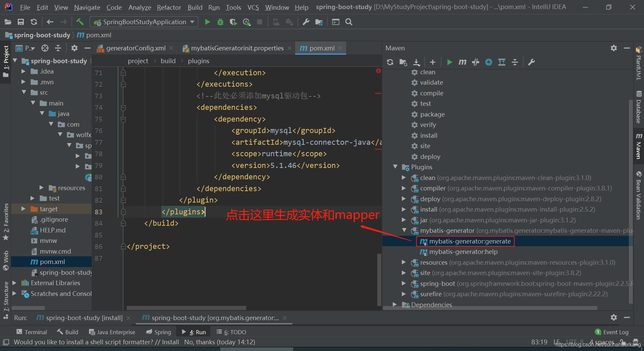The width and height of the screenshot is (644, 351).
Task: Open the 2: Favorites side tab
Action: point(6,222)
